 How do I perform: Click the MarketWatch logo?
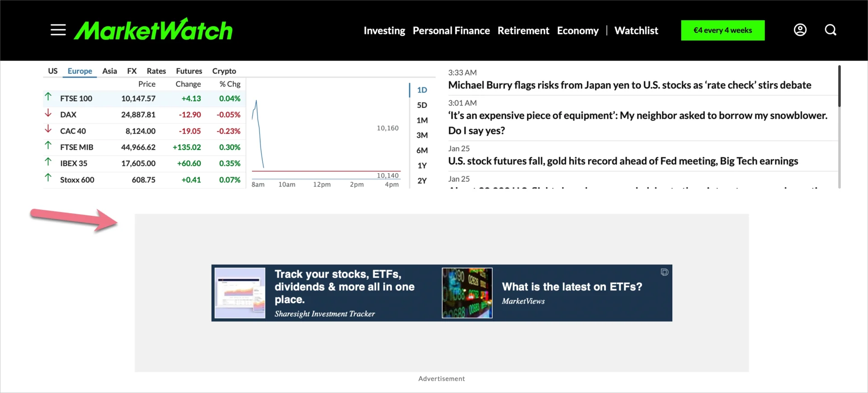pos(153,30)
